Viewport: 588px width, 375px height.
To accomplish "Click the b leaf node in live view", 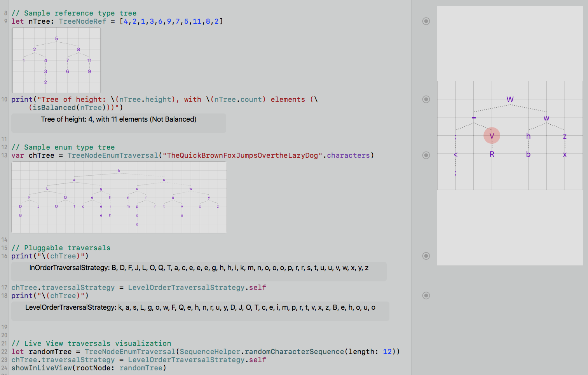I will coord(528,154).
